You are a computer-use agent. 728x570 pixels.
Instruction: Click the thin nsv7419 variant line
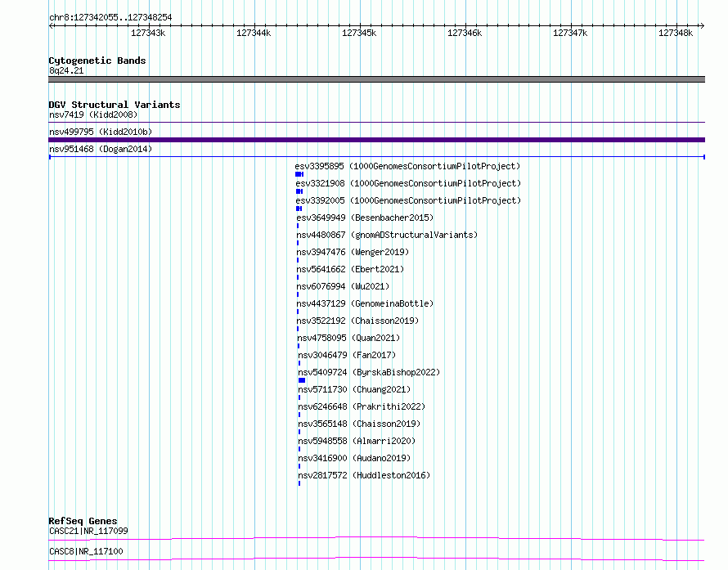376,122
